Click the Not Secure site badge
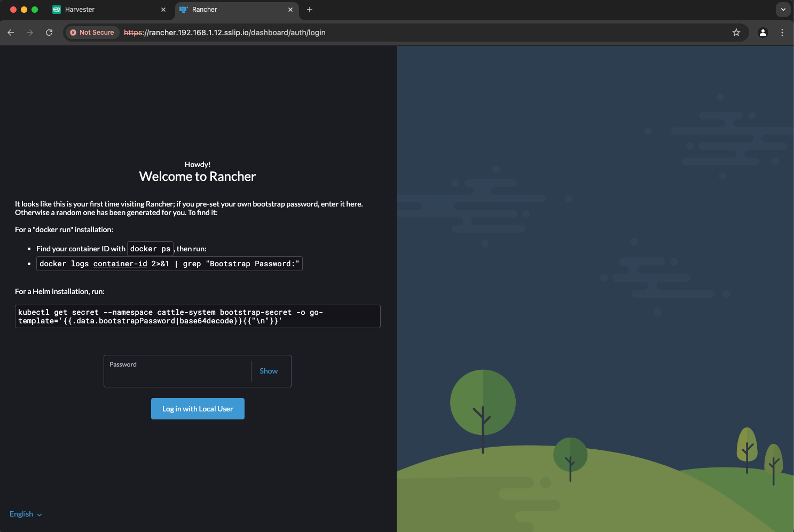Screen dimensions: 794x532 click(92, 33)
